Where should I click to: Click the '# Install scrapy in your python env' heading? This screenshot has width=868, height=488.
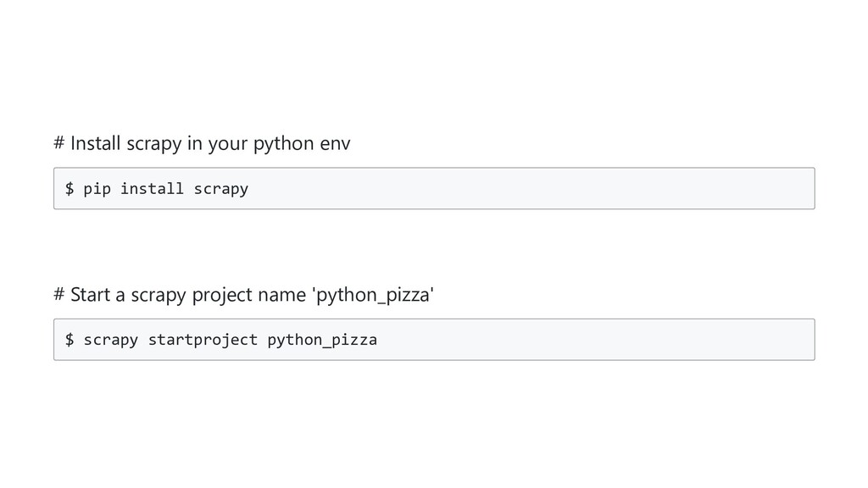point(202,143)
